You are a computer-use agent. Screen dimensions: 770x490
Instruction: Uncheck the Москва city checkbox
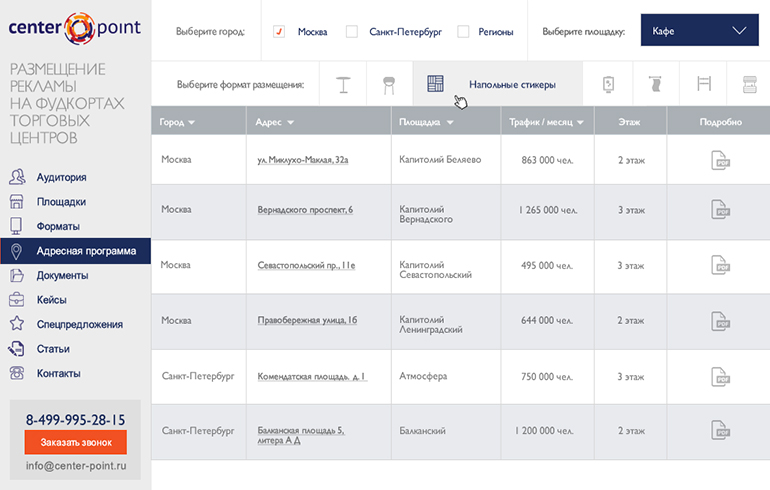[x=279, y=31]
